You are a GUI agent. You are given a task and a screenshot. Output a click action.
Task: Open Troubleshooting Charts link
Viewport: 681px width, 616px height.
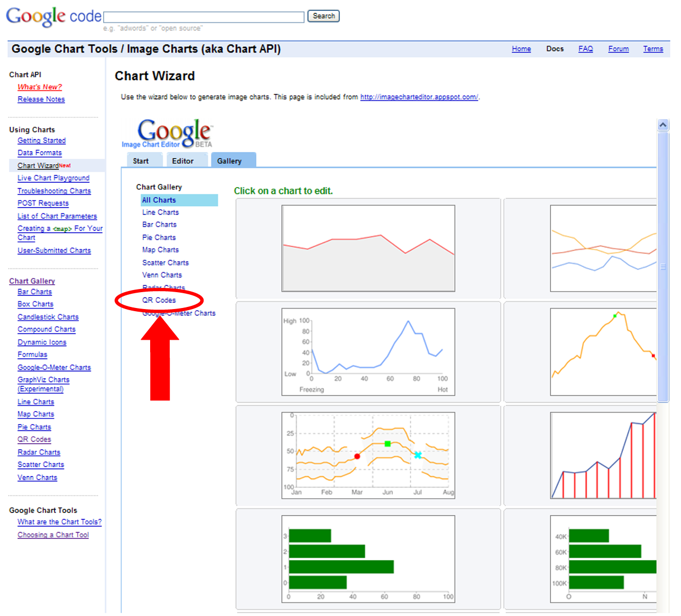54,191
